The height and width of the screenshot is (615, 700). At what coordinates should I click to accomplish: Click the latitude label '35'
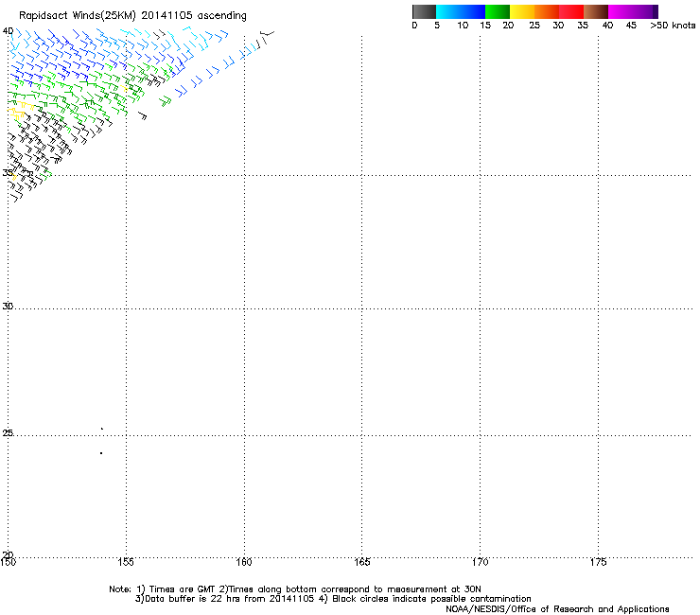coord(8,172)
